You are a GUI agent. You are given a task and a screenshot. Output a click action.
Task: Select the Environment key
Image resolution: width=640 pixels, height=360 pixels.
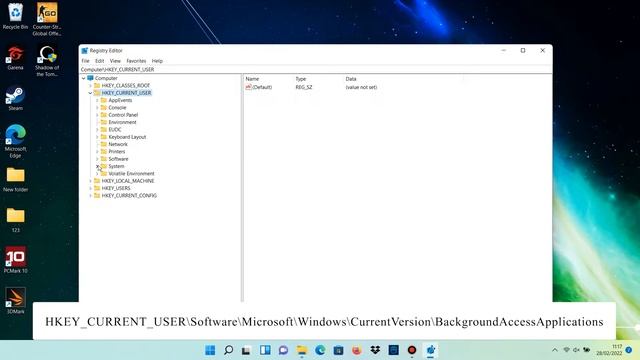[122, 122]
